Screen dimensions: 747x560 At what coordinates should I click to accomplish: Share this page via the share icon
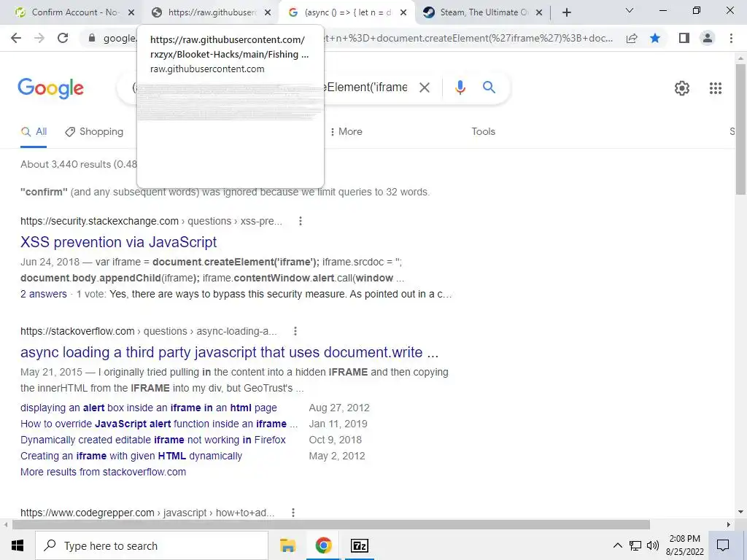(632, 38)
